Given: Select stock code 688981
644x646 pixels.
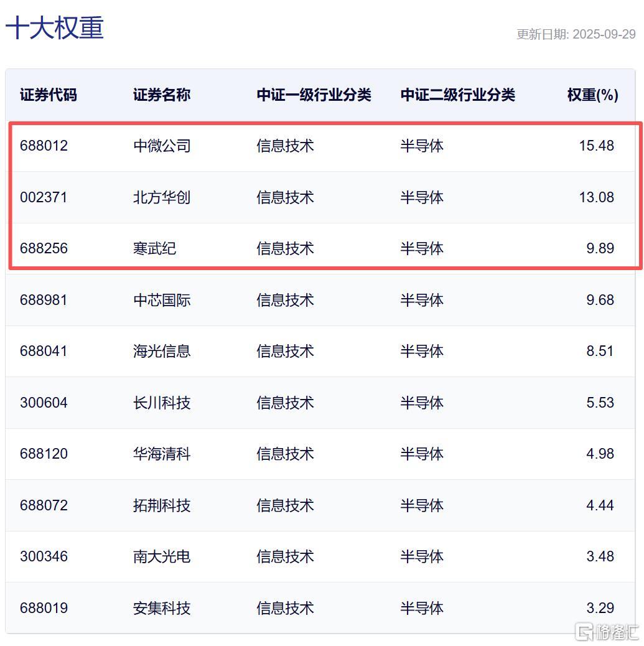Looking at the screenshot, I should tap(44, 299).
